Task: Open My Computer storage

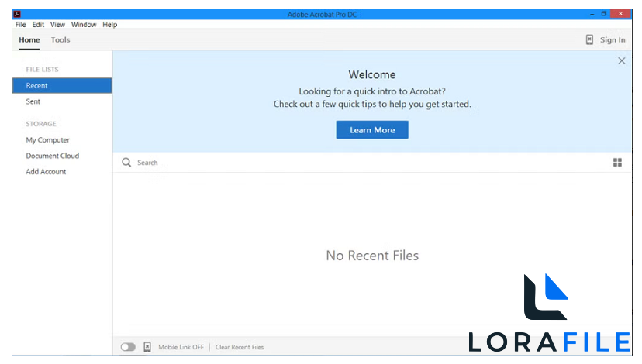Action: coord(47,140)
